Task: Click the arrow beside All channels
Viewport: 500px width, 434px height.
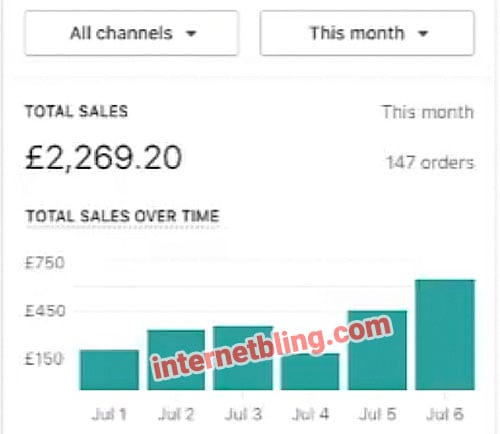Action: (191, 34)
